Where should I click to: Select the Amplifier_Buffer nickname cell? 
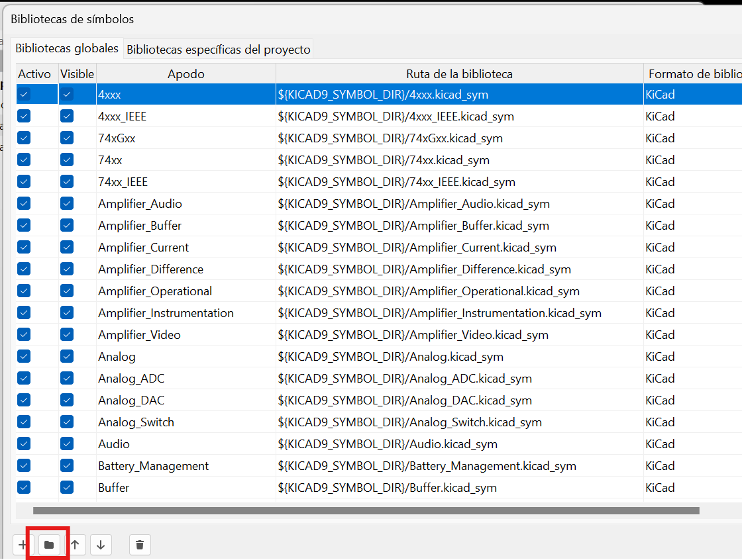[186, 226]
